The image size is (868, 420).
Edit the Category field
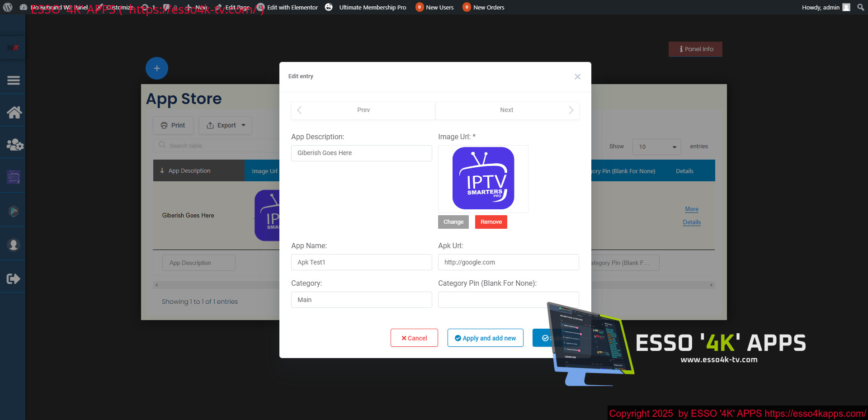click(361, 300)
